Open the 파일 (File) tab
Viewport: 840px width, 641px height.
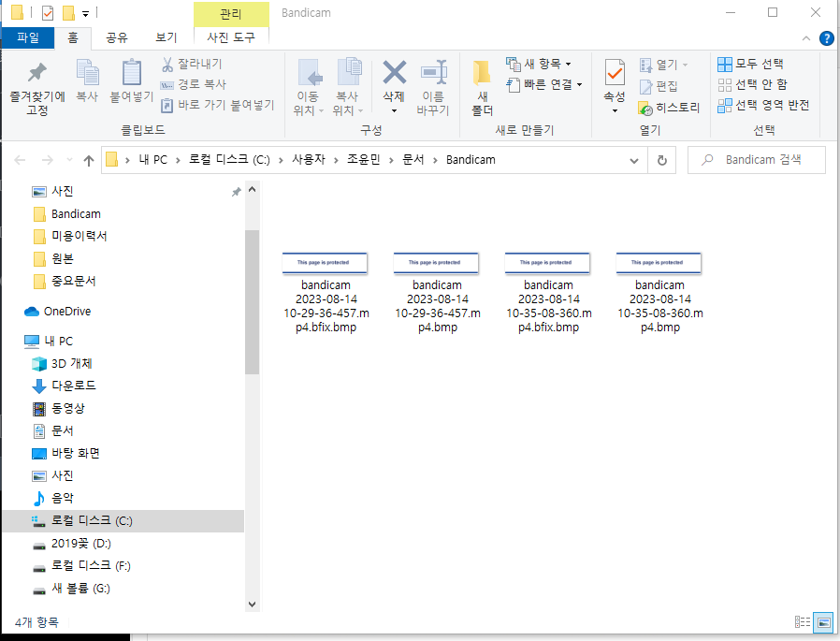coord(28,37)
